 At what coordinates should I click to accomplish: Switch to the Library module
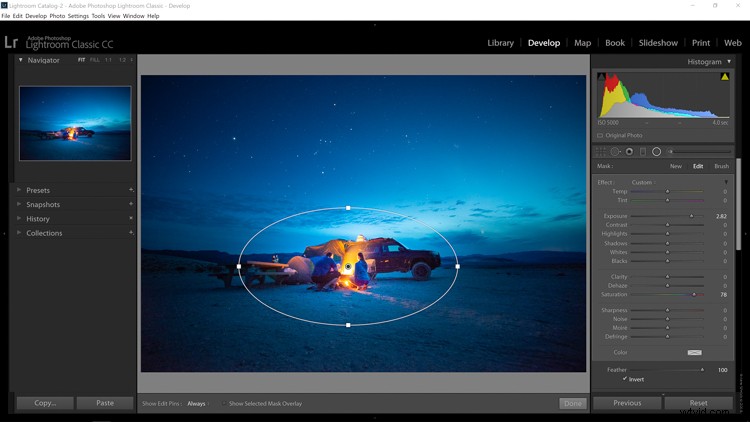(x=500, y=43)
